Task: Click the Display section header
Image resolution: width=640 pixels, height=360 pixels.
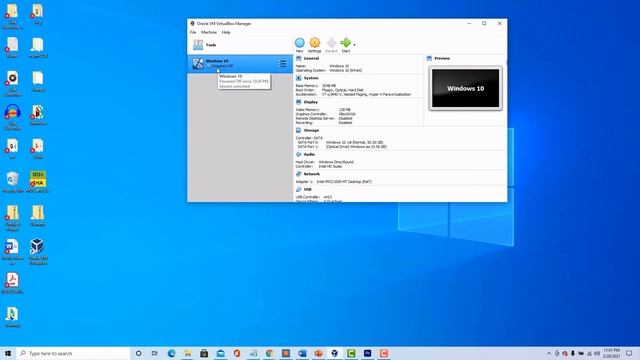Action: 311,102
